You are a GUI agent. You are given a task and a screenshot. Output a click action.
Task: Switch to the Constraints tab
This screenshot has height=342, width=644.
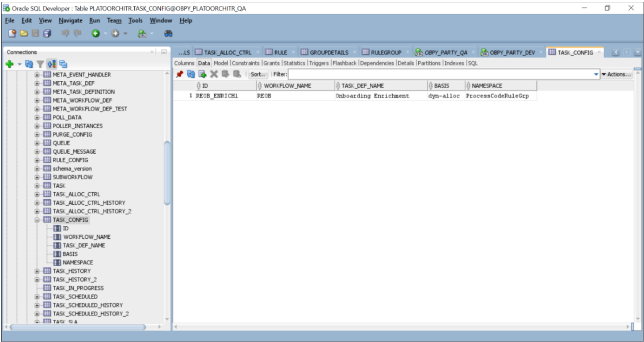tap(246, 63)
